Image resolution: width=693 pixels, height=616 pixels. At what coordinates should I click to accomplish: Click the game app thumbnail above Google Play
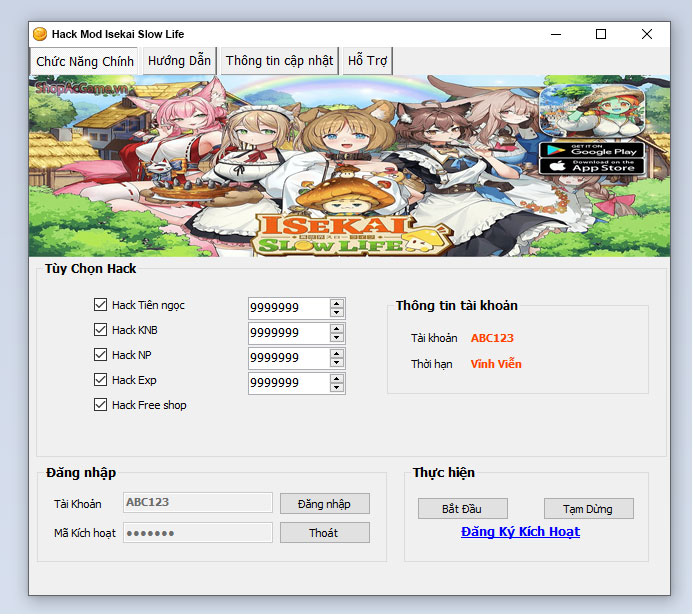click(x=592, y=111)
